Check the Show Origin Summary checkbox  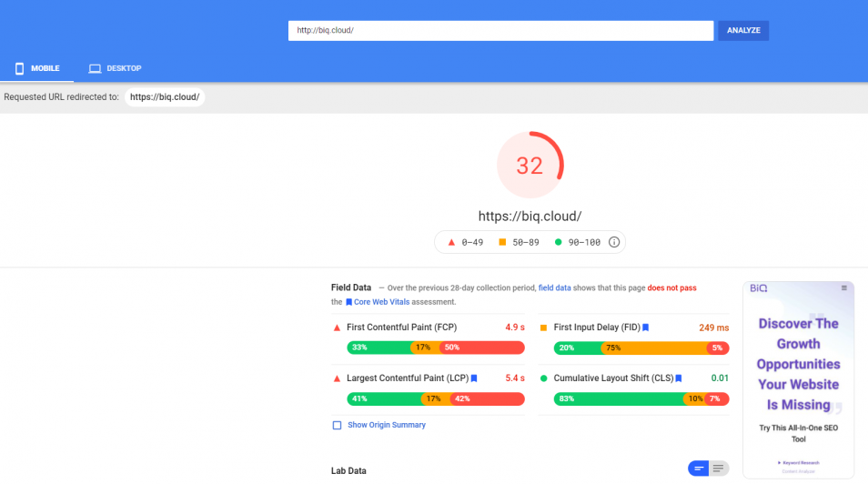pos(337,425)
